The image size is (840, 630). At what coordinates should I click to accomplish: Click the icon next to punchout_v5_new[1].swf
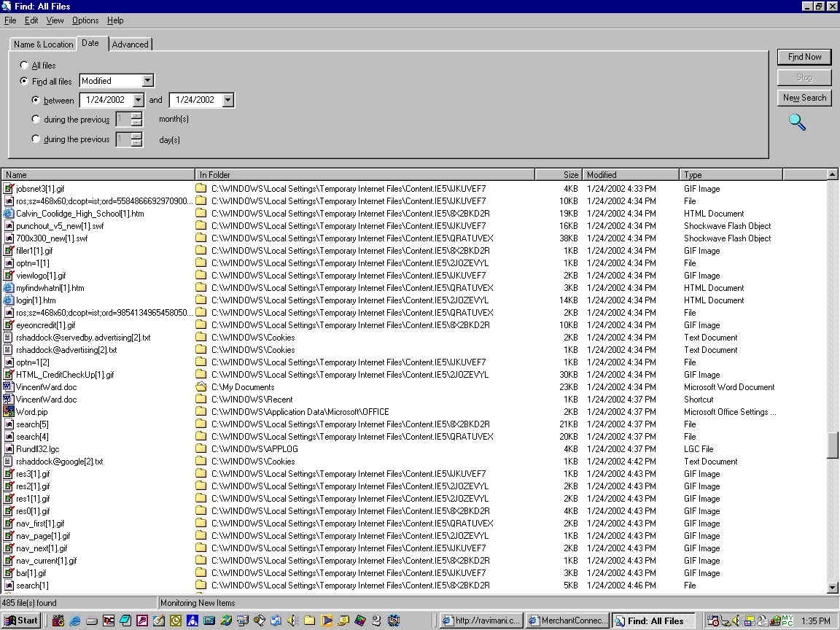click(x=9, y=225)
